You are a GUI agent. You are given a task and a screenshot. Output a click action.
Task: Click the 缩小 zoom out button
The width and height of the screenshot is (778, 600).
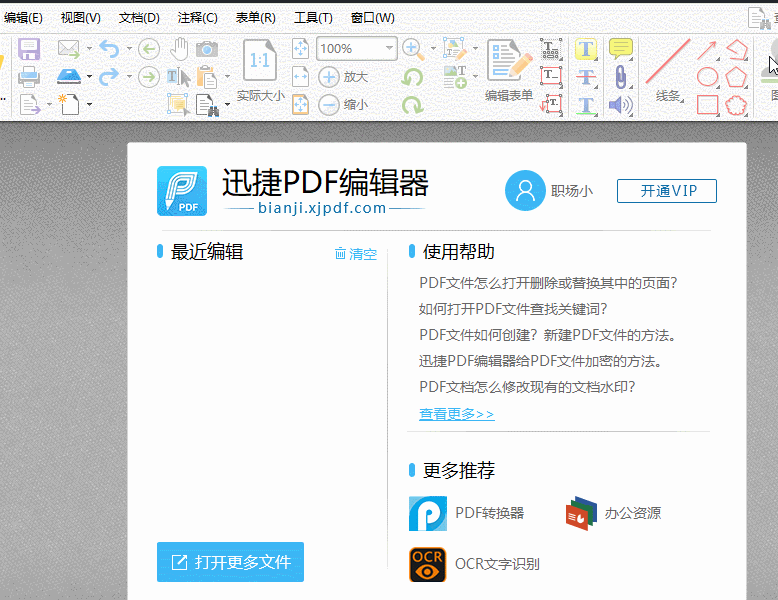click(343, 105)
